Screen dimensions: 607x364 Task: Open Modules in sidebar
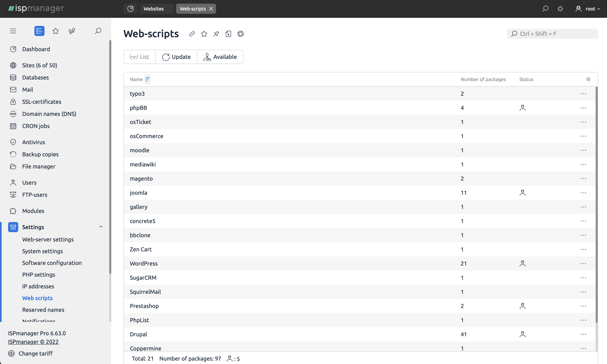tap(33, 211)
